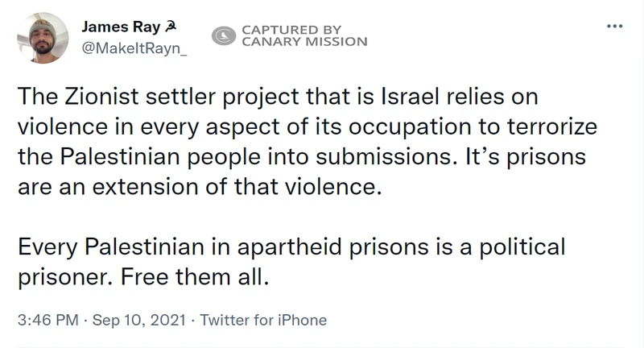Open the Twitter for iPhone source link
This screenshot has height=348, width=644.
tap(263, 320)
